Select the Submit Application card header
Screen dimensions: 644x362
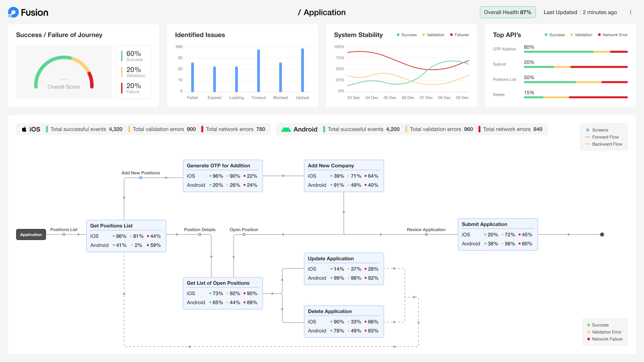pos(484,224)
